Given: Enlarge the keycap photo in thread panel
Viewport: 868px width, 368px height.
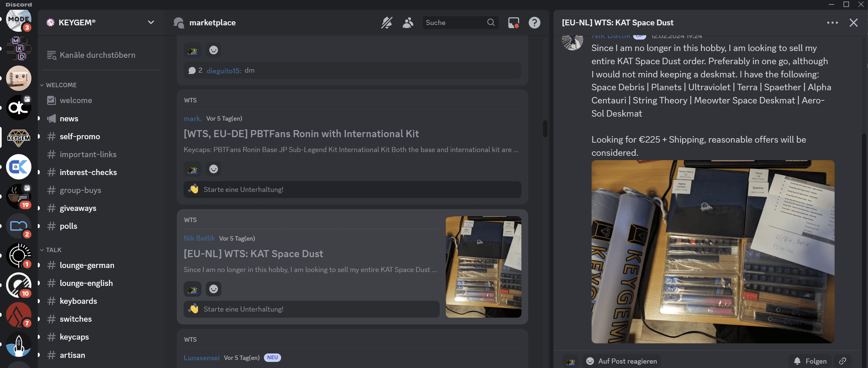Looking at the screenshot, I should (x=713, y=252).
